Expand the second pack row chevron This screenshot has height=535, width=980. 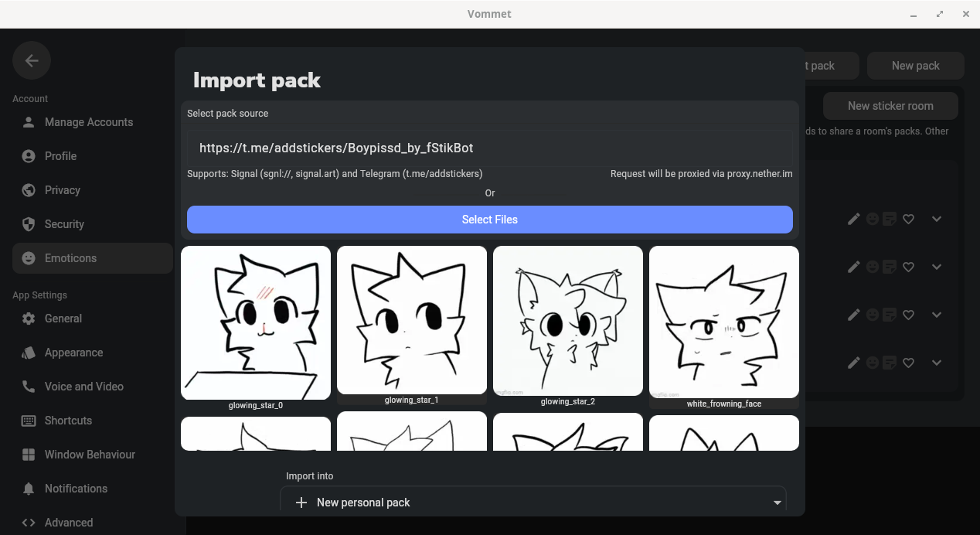click(x=937, y=267)
